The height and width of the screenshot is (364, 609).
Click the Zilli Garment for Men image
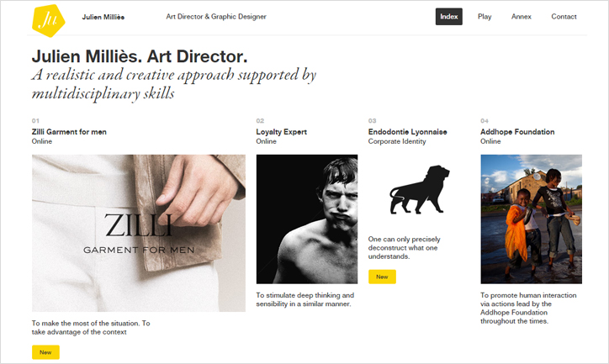(x=139, y=233)
